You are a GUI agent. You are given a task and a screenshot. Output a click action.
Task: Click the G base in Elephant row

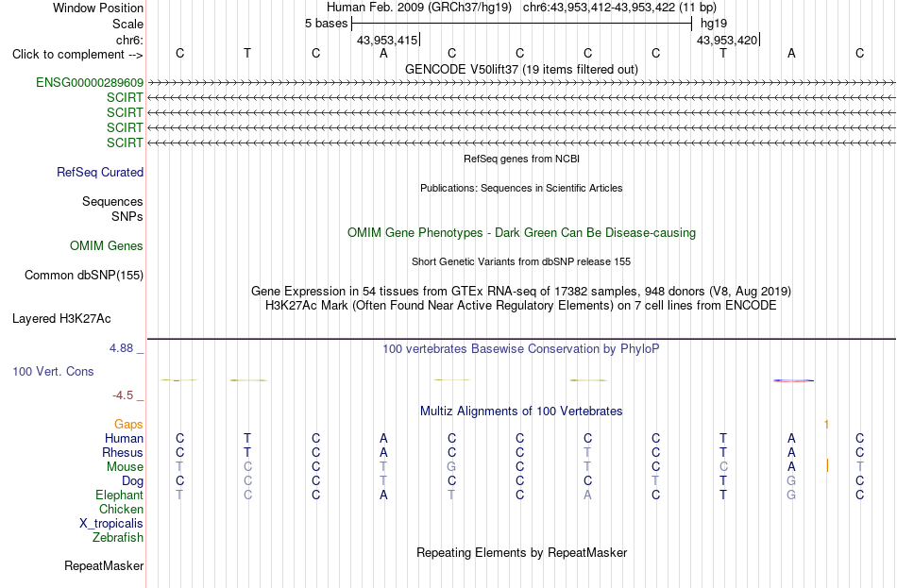click(791, 496)
